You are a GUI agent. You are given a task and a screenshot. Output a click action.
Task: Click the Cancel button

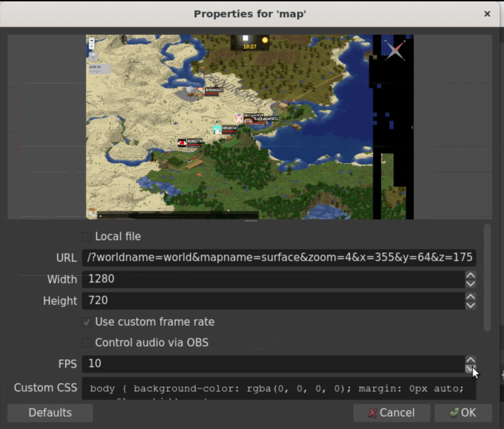391,413
